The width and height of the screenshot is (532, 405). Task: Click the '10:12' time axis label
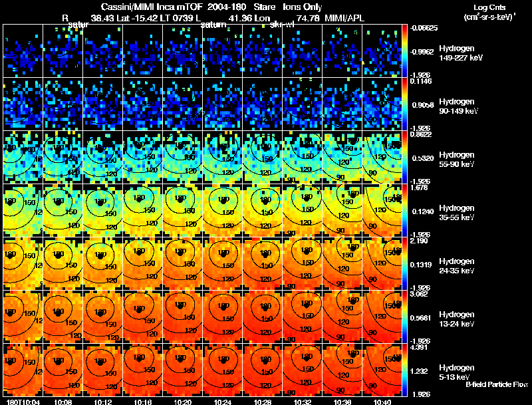pyautogui.click(x=102, y=402)
